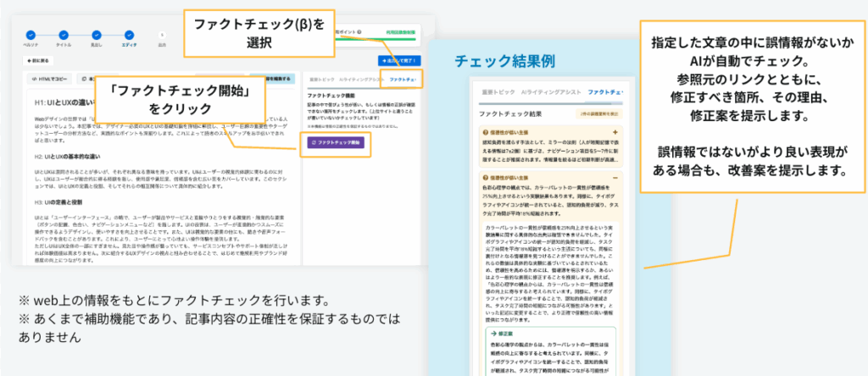Screen dimensions: 868x376
Task: Click the issue count badge beside 結果
Action: coord(599,114)
